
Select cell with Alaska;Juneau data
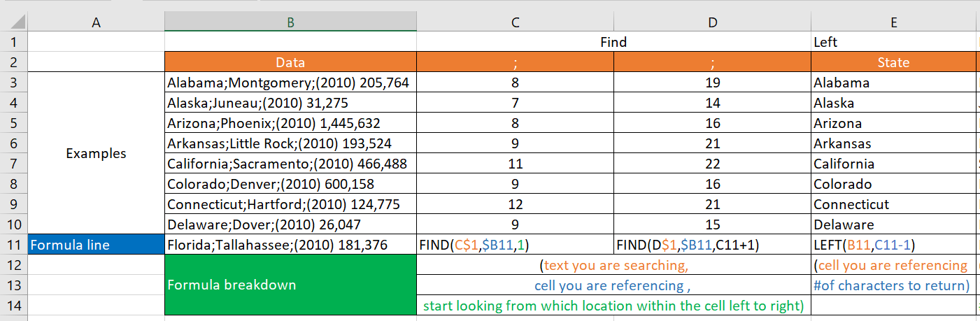point(290,103)
